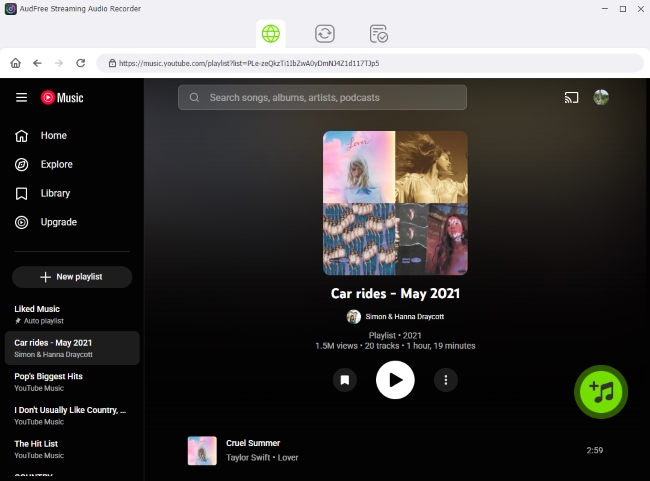Click the Home house icon
Viewport: 650px width, 481px height.
tap(22, 136)
